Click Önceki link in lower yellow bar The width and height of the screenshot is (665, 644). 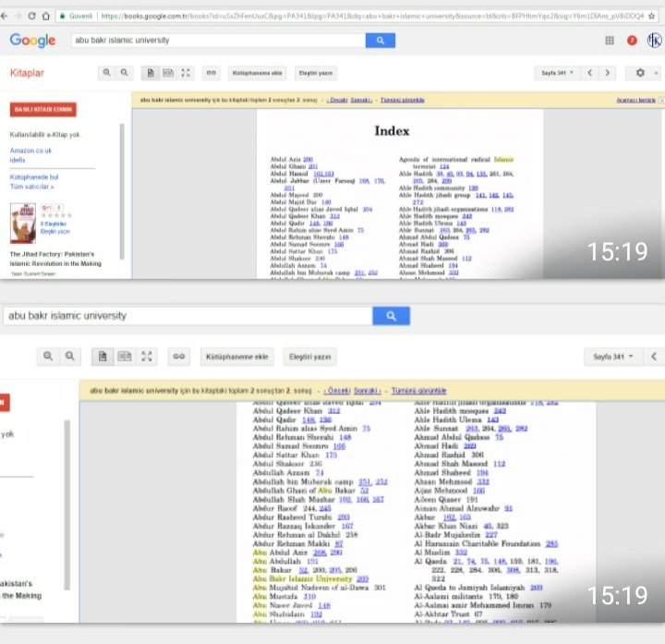(338, 390)
